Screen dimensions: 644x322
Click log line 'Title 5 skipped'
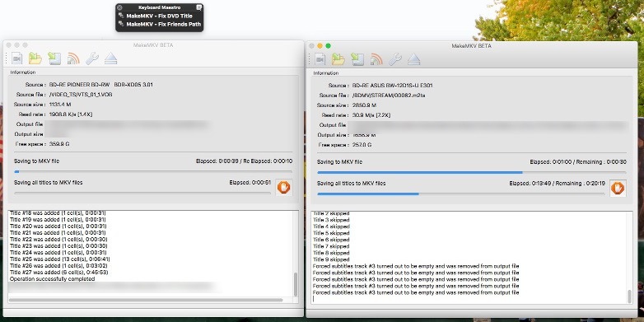pos(331,233)
